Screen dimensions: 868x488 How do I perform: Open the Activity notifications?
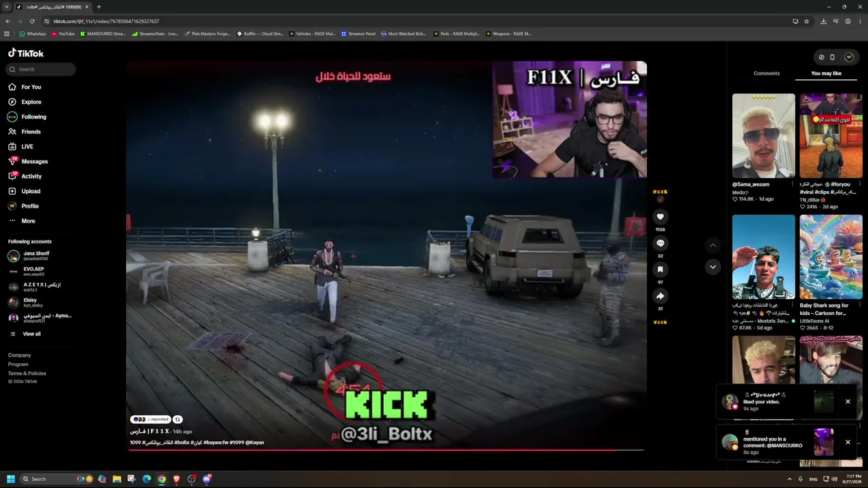point(25,176)
